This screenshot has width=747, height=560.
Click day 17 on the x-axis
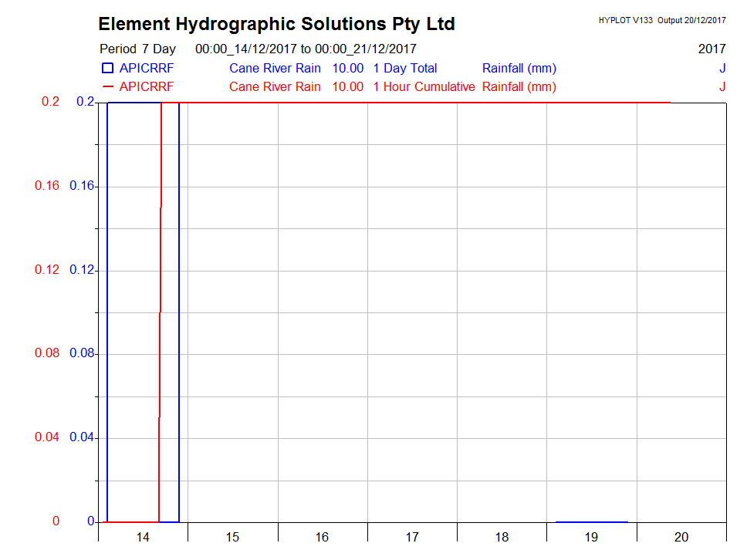tap(412, 537)
